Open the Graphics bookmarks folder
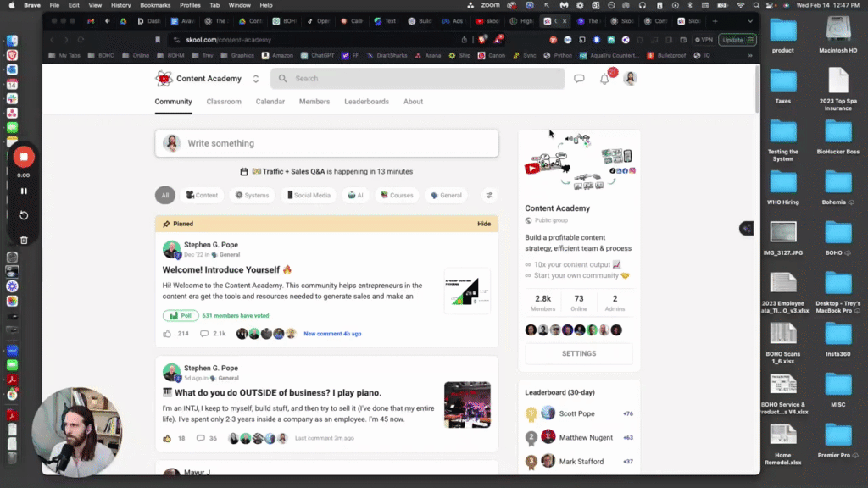The image size is (868, 488). [x=237, y=56]
